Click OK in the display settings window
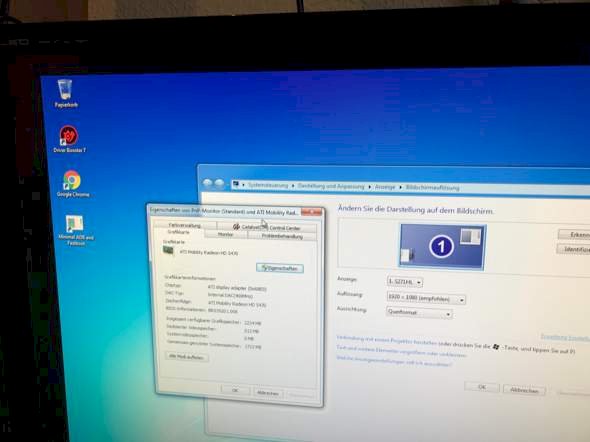 pyautogui.click(x=482, y=387)
